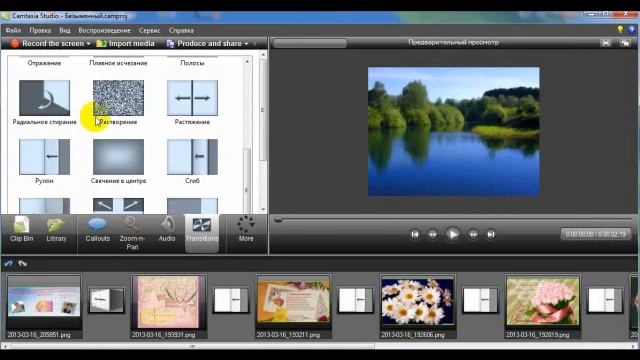Screen dimensions: 640x360
Task: Open the Callouts tool
Action: [98, 231]
